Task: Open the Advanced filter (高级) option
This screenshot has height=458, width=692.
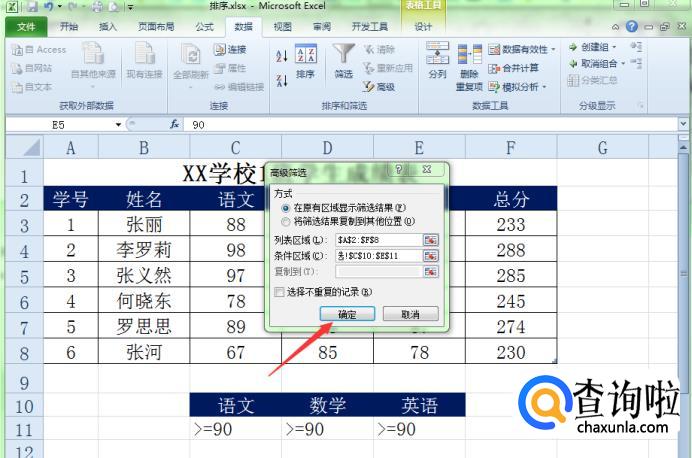Action: [379, 87]
